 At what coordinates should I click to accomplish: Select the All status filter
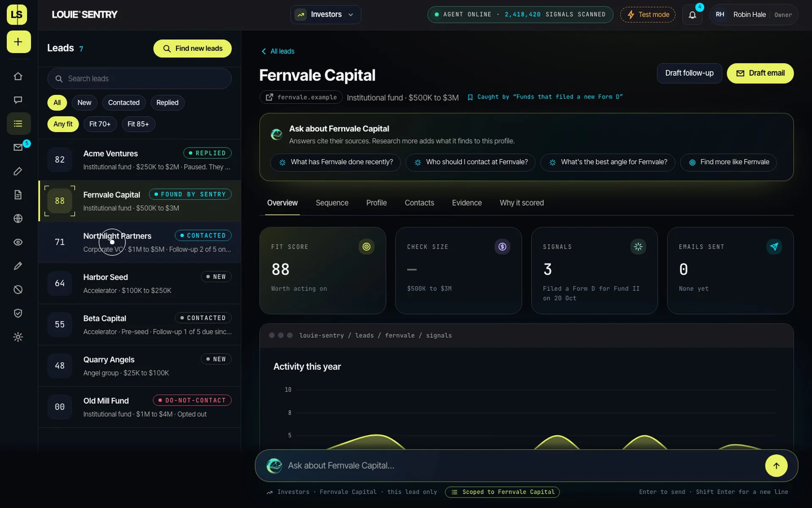point(57,102)
